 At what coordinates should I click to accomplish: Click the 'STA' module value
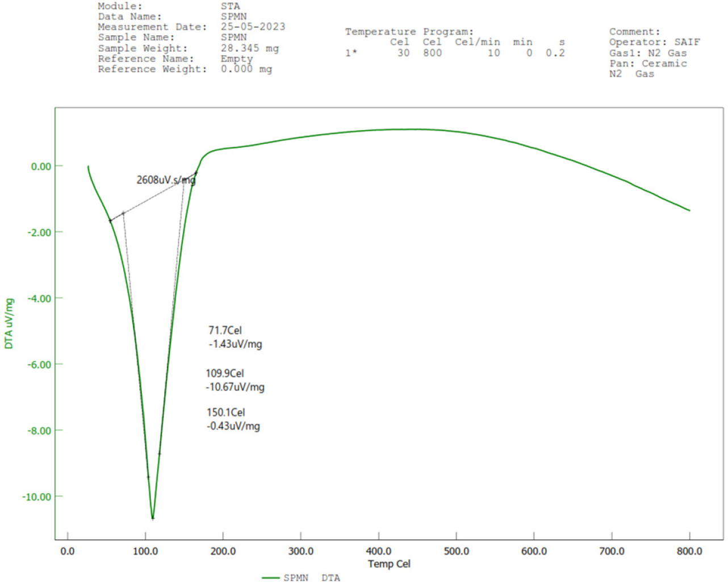231,6
